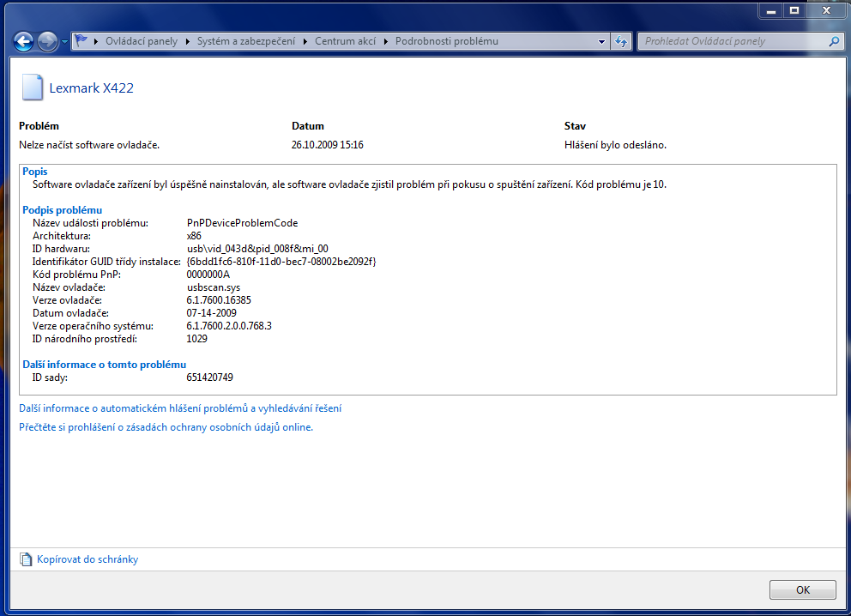
Task: Open link Další informace o automatickém hlášení problémů
Action: point(180,408)
